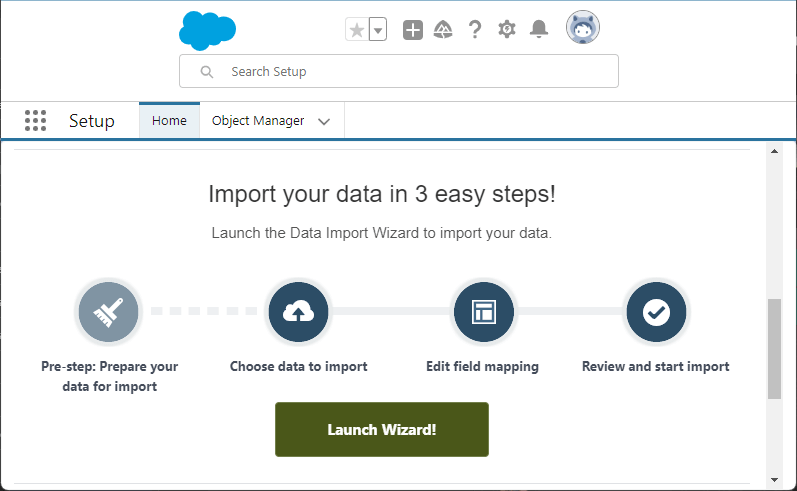
Task: Click the Choose data to import cloud icon
Action: 298,312
